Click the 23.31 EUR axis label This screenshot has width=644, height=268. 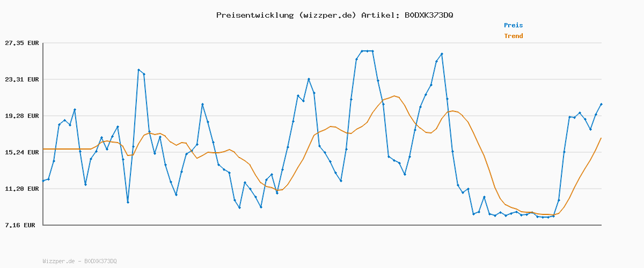22,79
